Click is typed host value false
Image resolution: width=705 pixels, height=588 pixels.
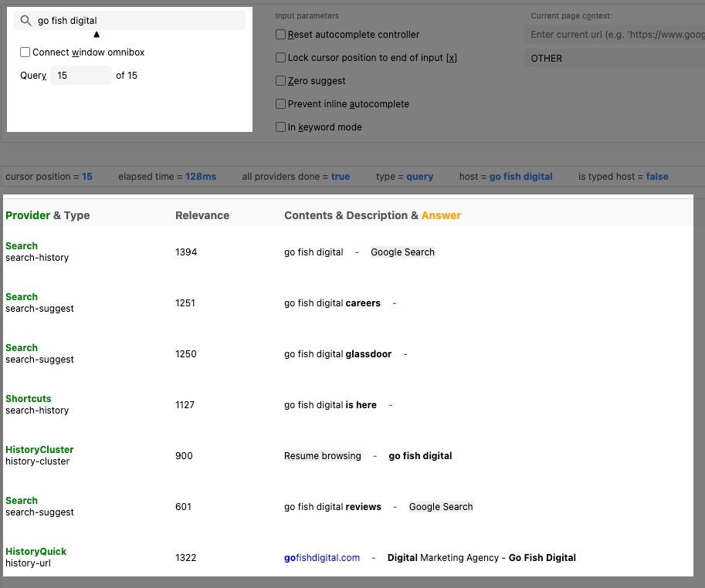click(x=657, y=177)
